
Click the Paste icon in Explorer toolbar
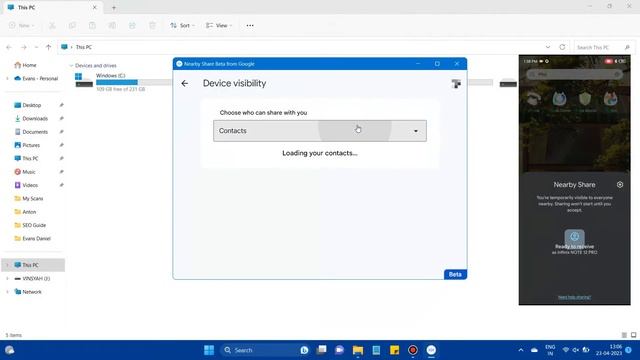(x=92, y=25)
